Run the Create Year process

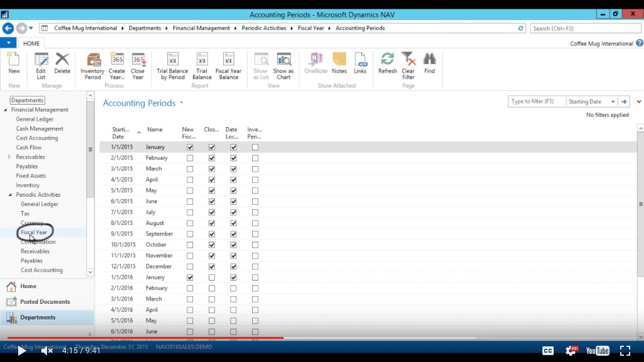click(x=117, y=66)
